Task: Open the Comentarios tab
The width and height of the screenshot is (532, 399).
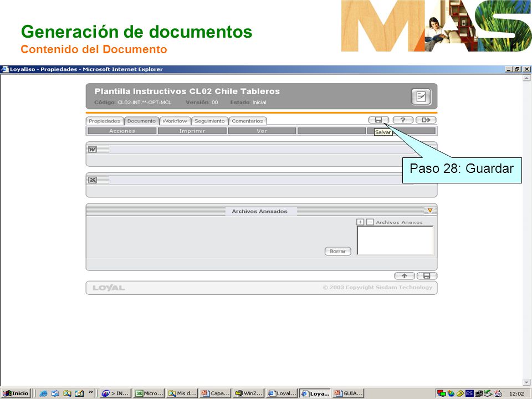Action: [x=248, y=121]
